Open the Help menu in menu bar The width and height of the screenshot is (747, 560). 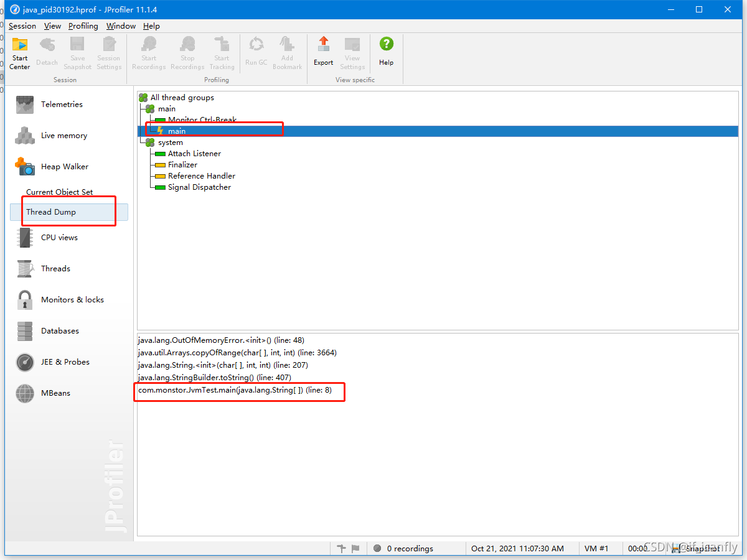(x=151, y=26)
